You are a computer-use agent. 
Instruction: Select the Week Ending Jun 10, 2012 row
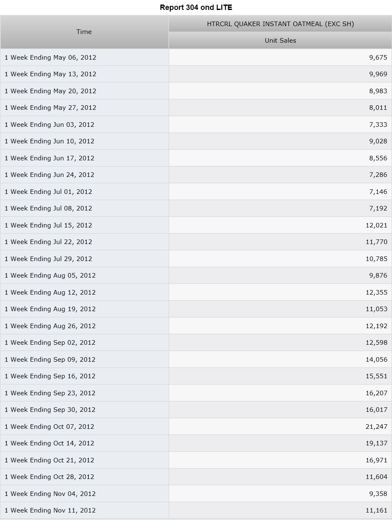point(196,141)
